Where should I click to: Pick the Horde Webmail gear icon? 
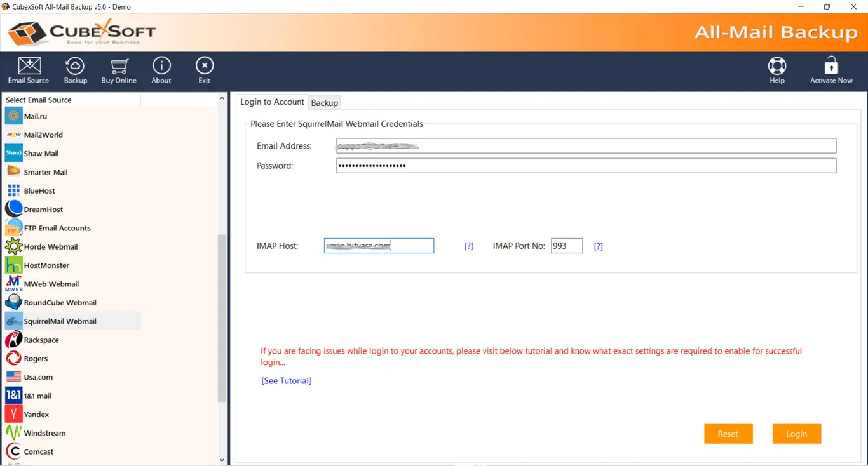(x=13, y=246)
